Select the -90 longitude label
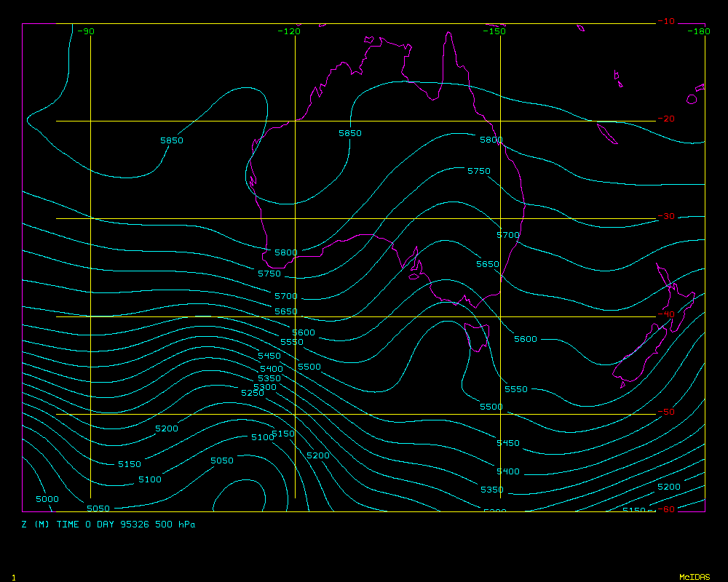728x582 pixels. coord(86,31)
